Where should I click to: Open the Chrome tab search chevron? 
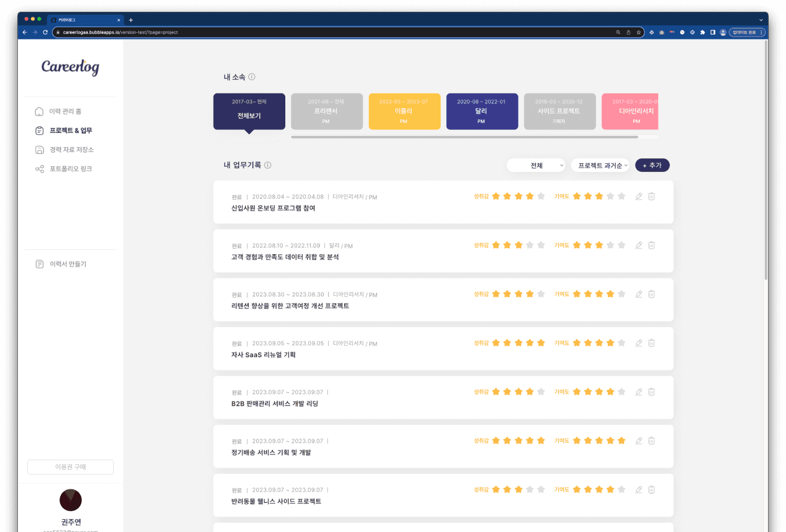coord(761,20)
